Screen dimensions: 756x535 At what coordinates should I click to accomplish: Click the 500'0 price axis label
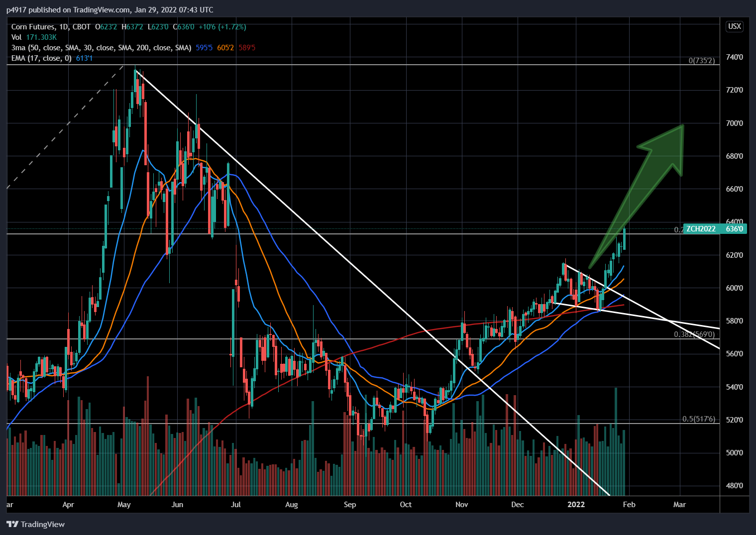pos(735,453)
